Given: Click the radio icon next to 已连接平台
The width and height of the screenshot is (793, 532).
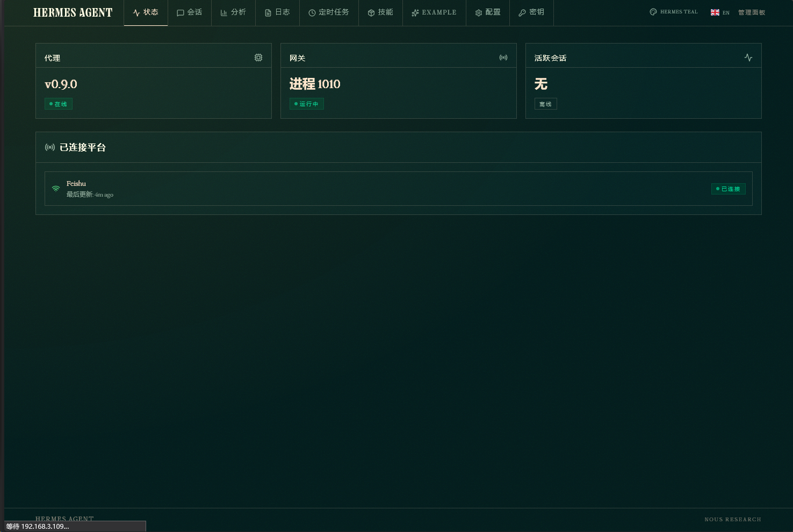Looking at the screenshot, I should [50, 147].
